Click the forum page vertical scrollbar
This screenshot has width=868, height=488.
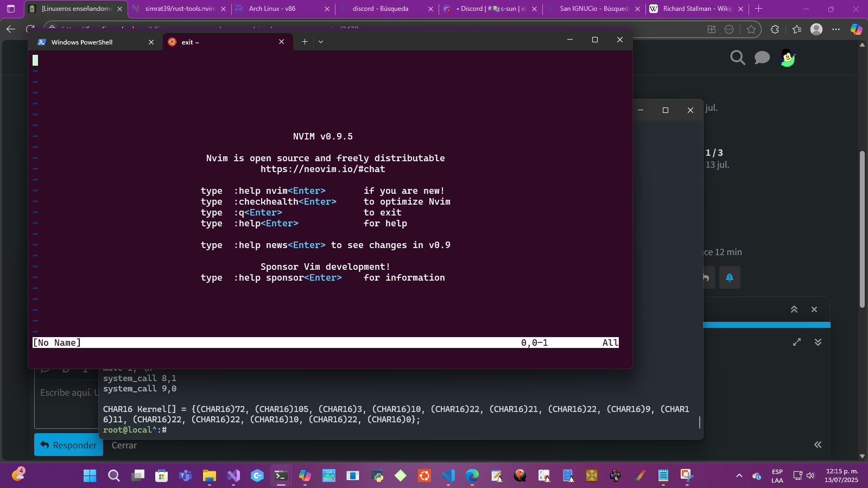pos(862,228)
